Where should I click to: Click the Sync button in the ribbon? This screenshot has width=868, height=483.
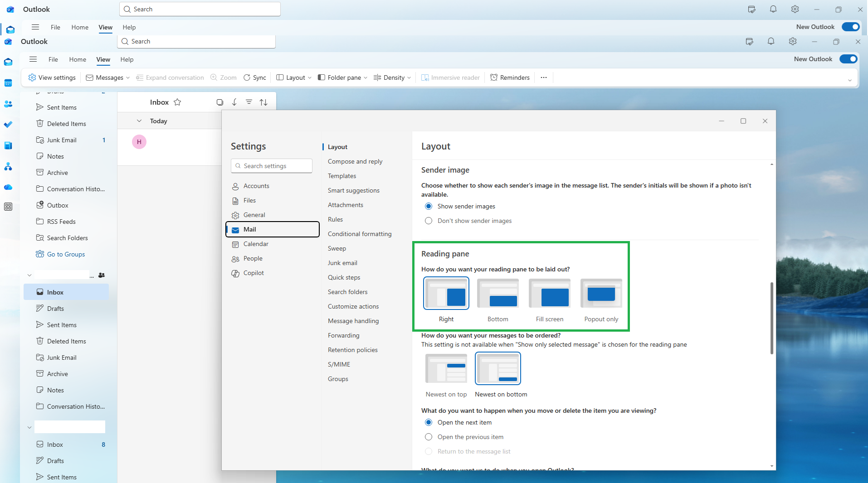255,77
